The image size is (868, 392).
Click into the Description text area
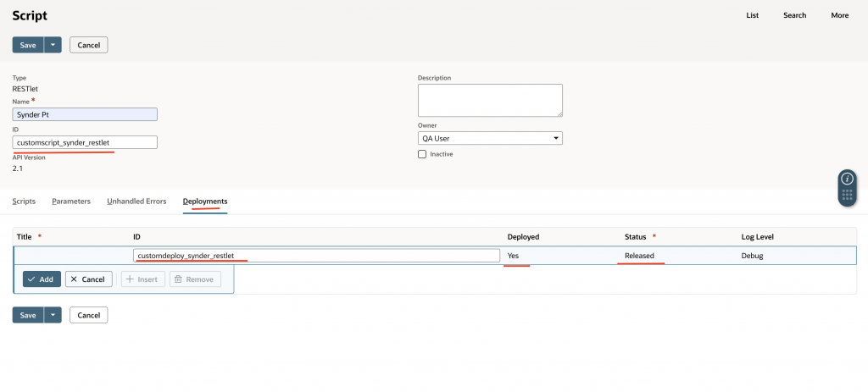(x=490, y=100)
